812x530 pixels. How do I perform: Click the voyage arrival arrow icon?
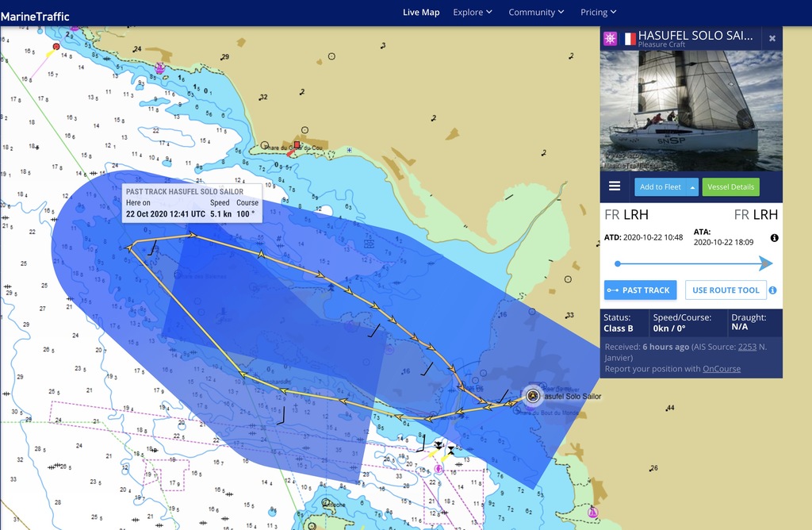tap(766, 263)
